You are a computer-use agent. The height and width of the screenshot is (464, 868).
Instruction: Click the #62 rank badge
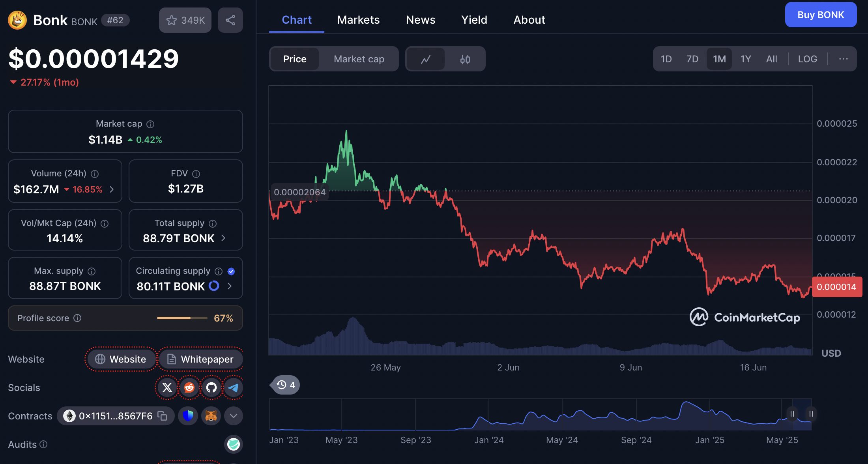pos(115,20)
